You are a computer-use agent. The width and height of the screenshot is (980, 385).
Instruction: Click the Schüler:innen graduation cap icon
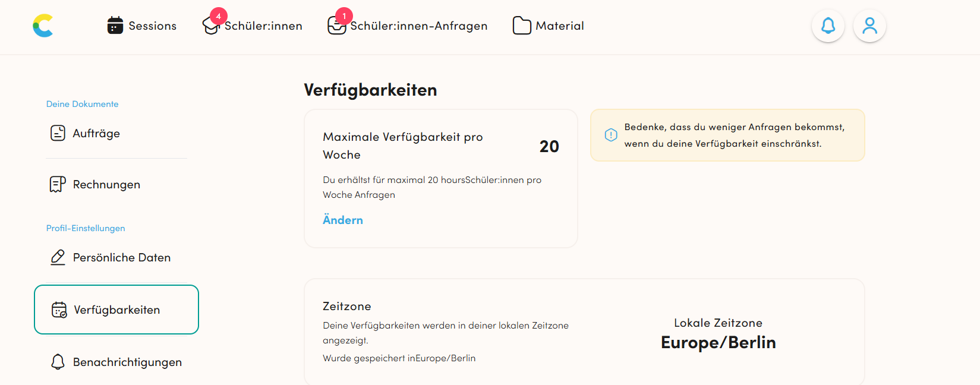[x=210, y=26]
